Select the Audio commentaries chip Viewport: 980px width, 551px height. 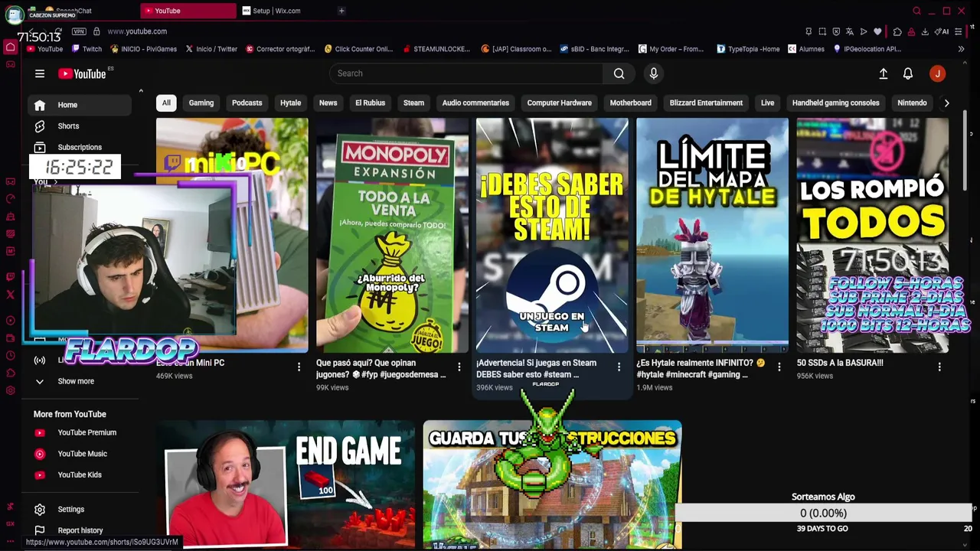pyautogui.click(x=475, y=103)
